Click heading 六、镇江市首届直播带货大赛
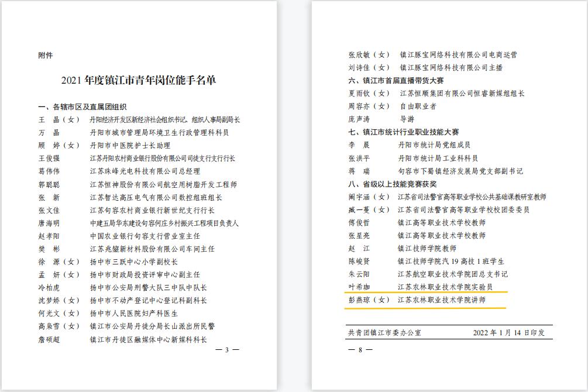 [396, 81]
